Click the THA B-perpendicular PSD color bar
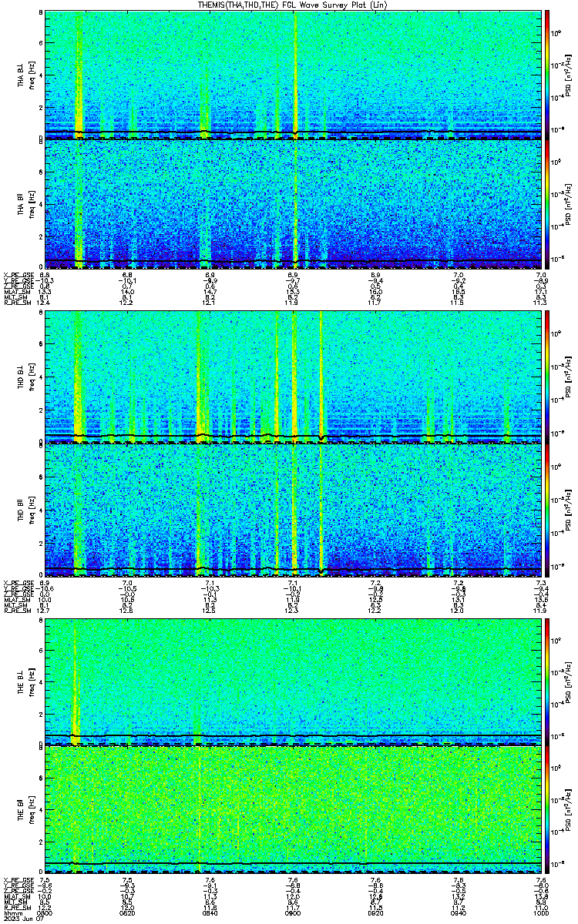 click(x=548, y=75)
